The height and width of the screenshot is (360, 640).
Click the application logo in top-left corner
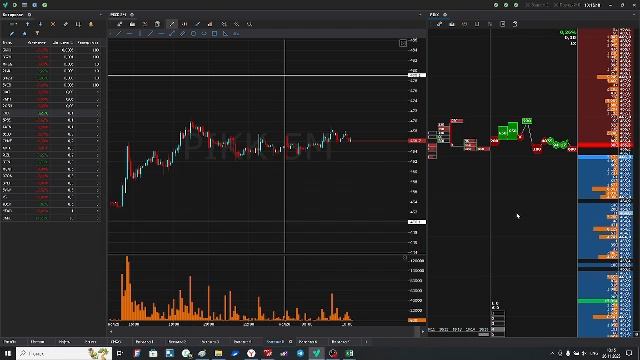pos(5,5)
